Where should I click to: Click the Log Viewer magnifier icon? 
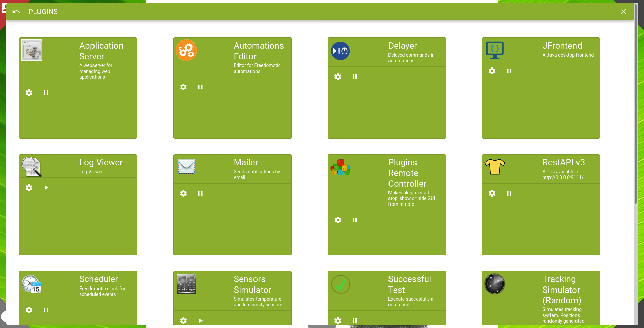coord(32,167)
